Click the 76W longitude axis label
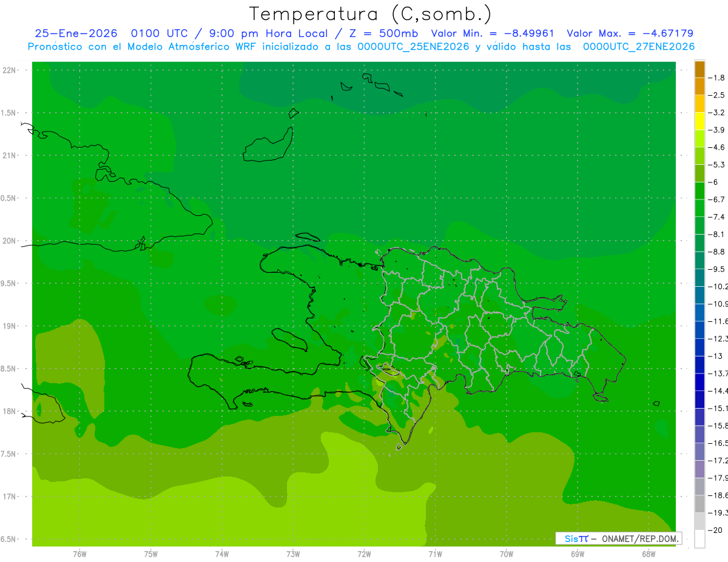 [79, 554]
